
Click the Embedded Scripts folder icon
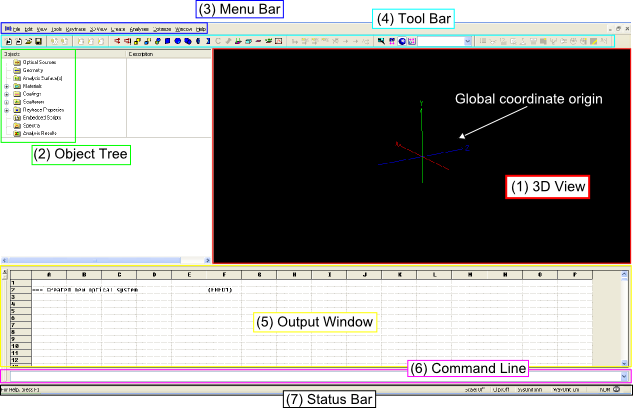point(17,118)
